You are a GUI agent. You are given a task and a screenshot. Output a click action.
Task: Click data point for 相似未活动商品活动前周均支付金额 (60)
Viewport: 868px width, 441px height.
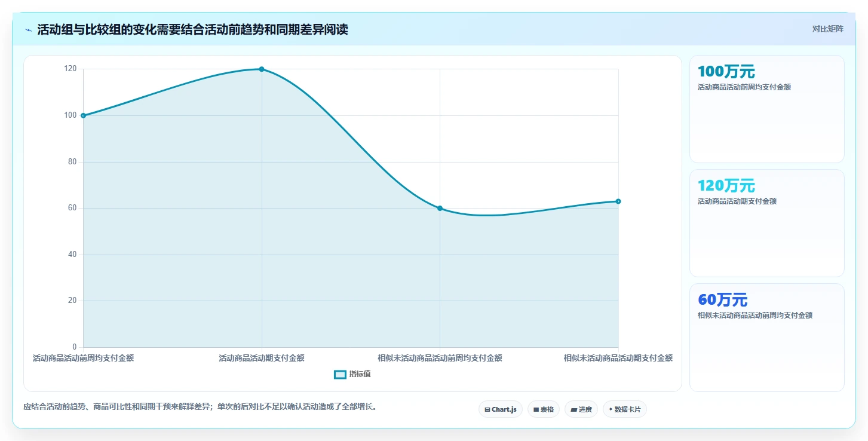point(440,208)
